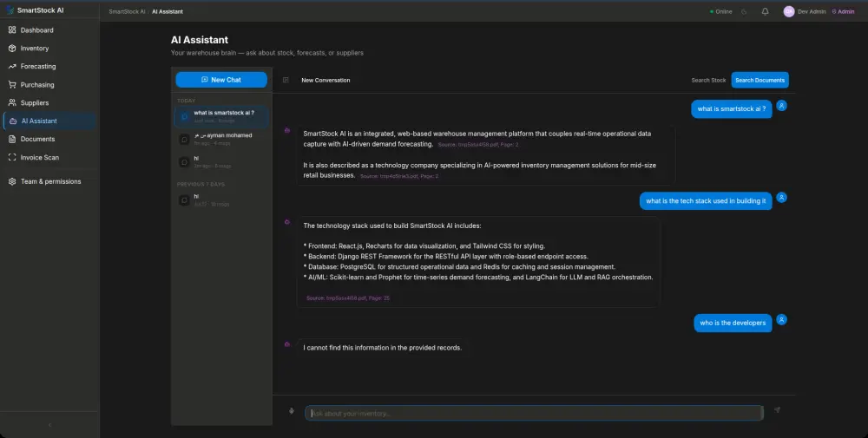
Task: Collapse the sidebar with bottom chevron
Action: click(x=49, y=425)
